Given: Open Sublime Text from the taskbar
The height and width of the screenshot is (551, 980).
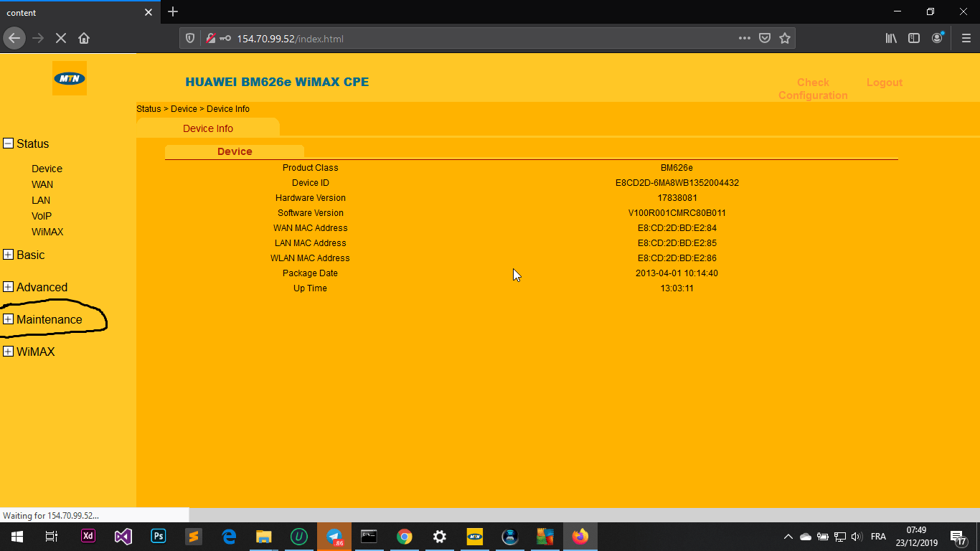Looking at the screenshot, I should tap(193, 536).
